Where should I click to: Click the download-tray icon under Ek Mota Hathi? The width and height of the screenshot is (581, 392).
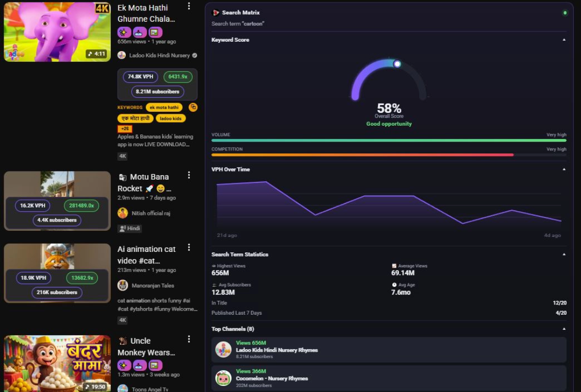point(140,32)
